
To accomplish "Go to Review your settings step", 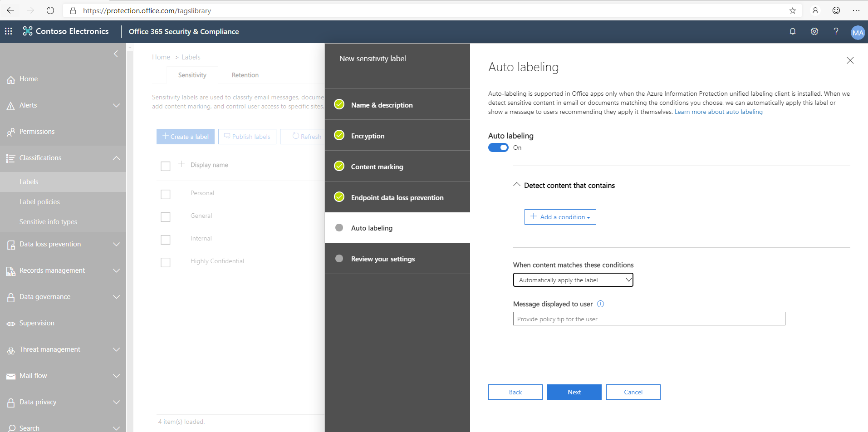I will [383, 259].
